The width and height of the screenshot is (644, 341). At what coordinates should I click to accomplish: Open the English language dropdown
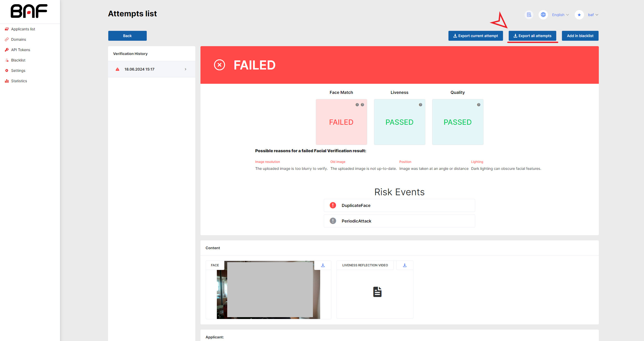click(x=560, y=15)
